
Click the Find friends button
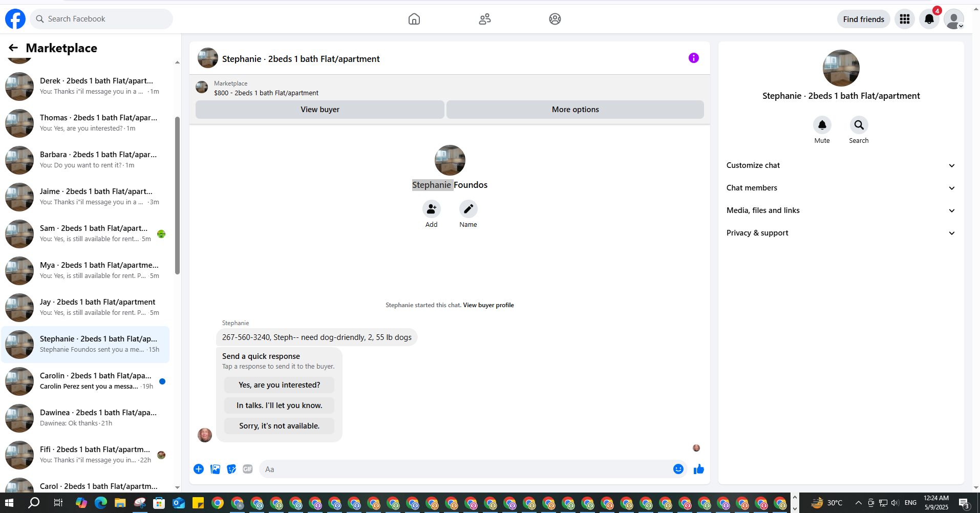(864, 19)
